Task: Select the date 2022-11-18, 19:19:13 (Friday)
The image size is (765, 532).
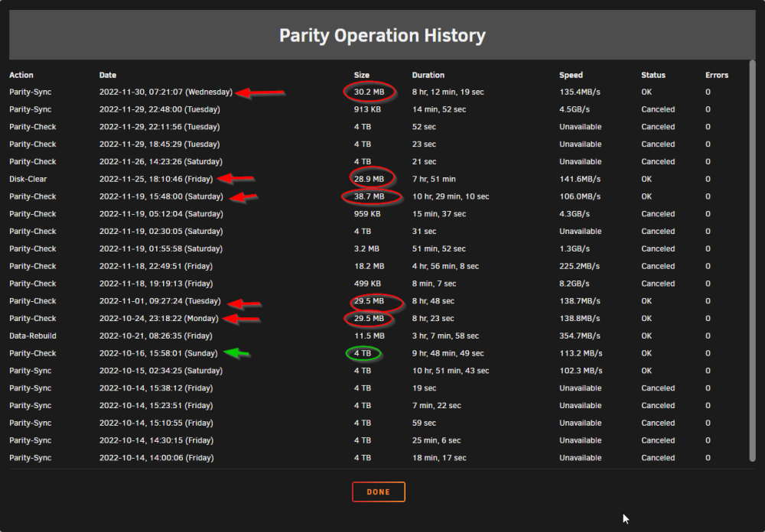Action: (x=156, y=284)
